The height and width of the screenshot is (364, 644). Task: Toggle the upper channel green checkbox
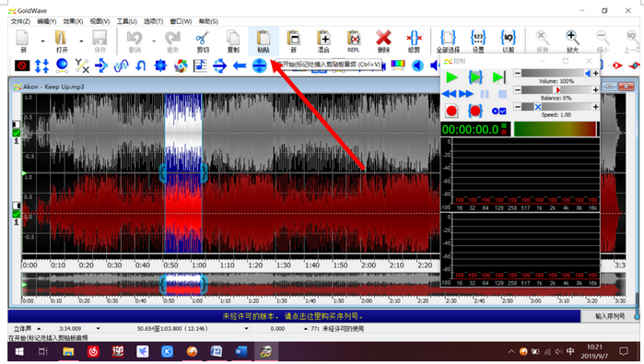pyautogui.click(x=17, y=133)
